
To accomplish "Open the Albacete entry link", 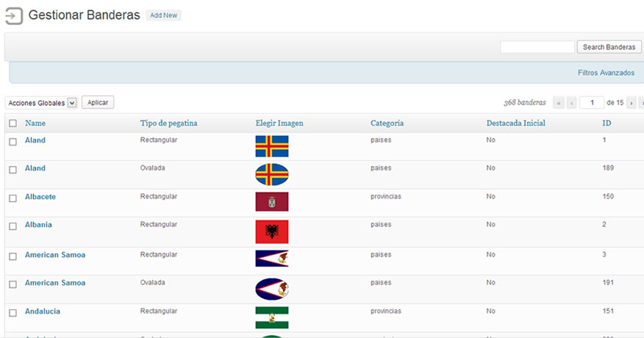I will point(40,196).
